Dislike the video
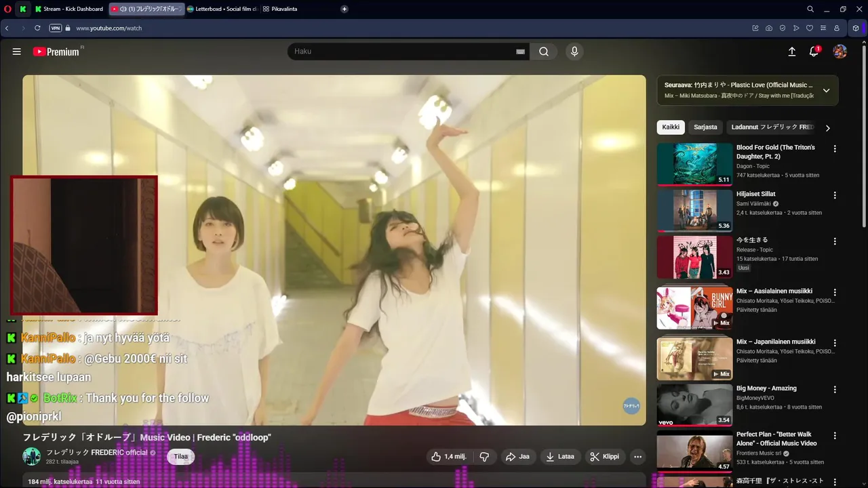The width and height of the screenshot is (868, 488). tap(484, 457)
